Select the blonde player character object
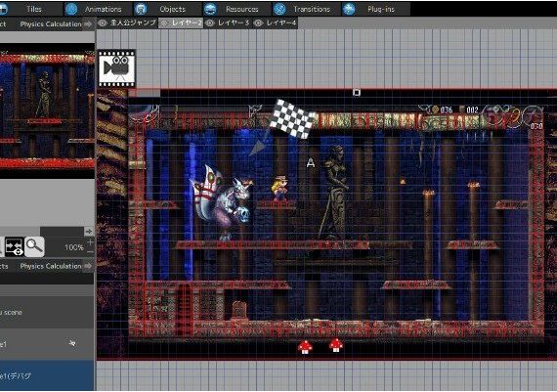 point(279,189)
